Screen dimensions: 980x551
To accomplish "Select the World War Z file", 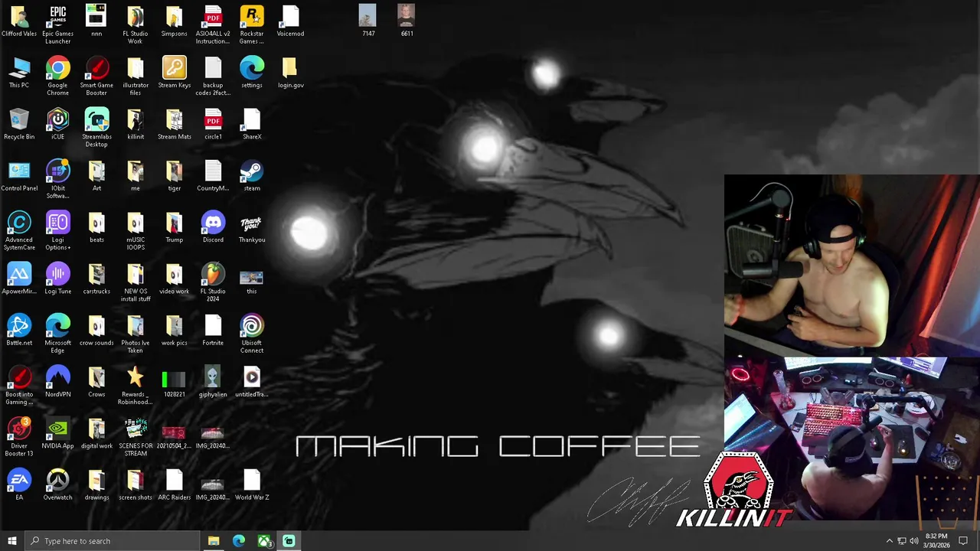I will tap(252, 484).
